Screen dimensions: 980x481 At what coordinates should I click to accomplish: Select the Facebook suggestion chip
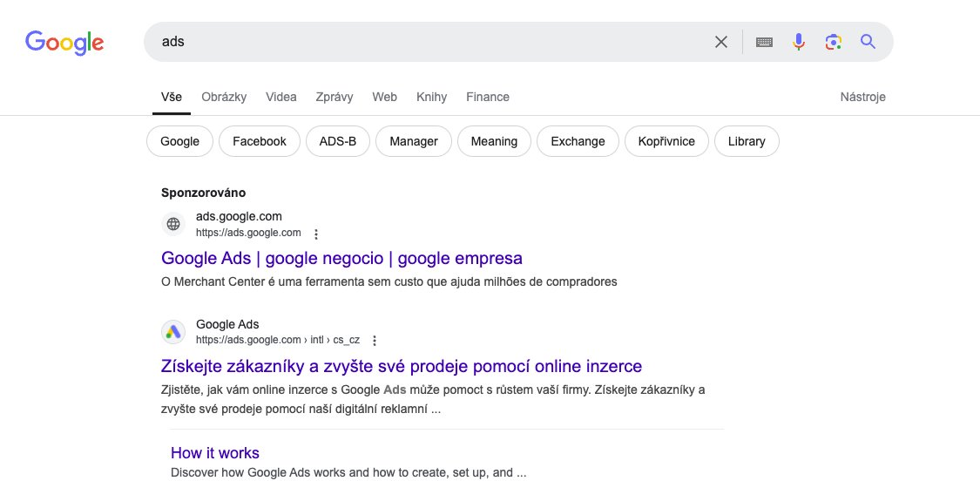click(260, 141)
